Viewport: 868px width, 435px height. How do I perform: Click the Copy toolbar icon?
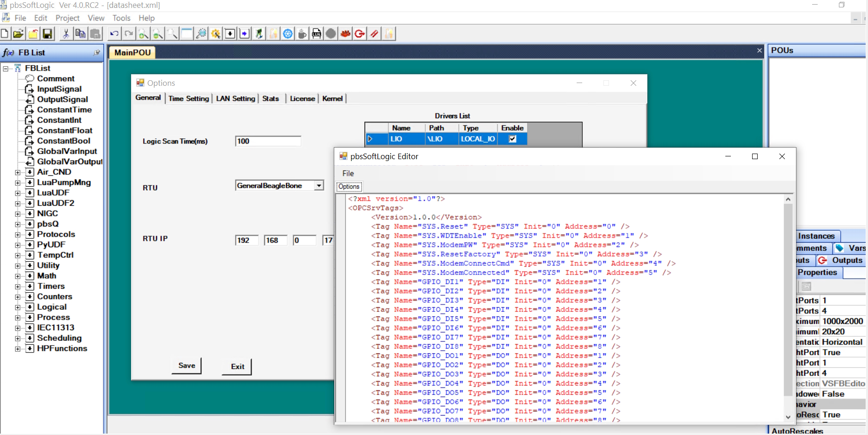[80, 34]
